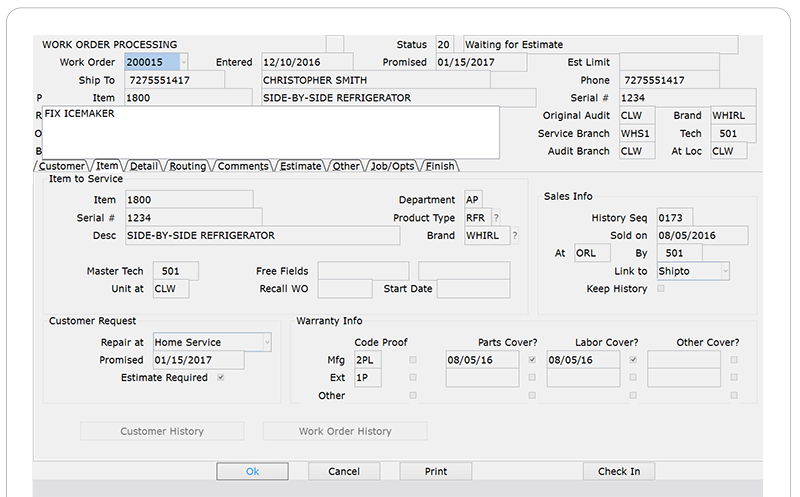
Task: Click the Audit Branch field CLW
Action: tap(637, 152)
